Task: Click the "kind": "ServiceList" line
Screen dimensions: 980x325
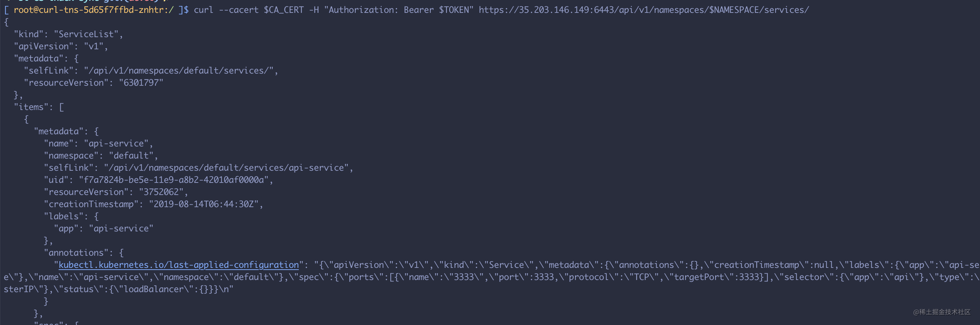Action: click(69, 34)
